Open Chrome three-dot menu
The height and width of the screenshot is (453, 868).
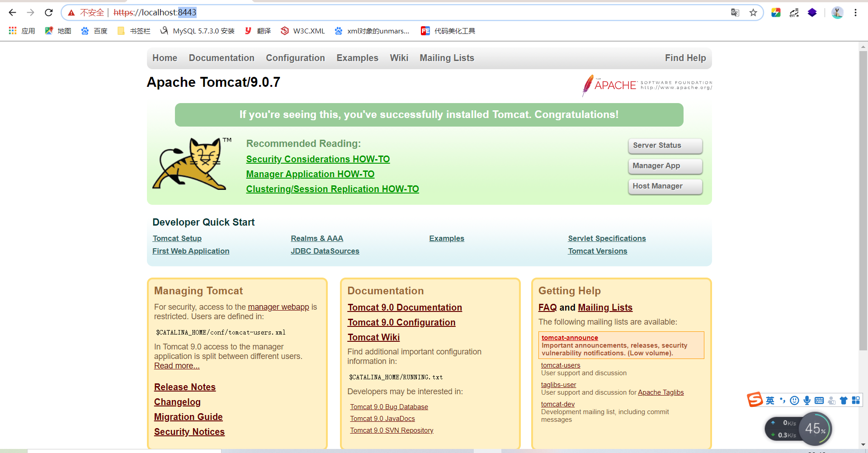click(x=855, y=13)
